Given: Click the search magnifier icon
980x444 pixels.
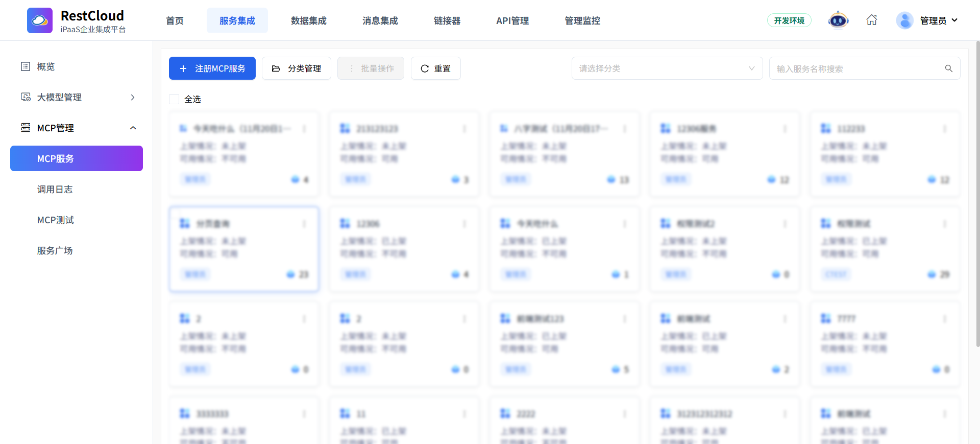Looking at the screenshot, I should [x=949, y=68].
